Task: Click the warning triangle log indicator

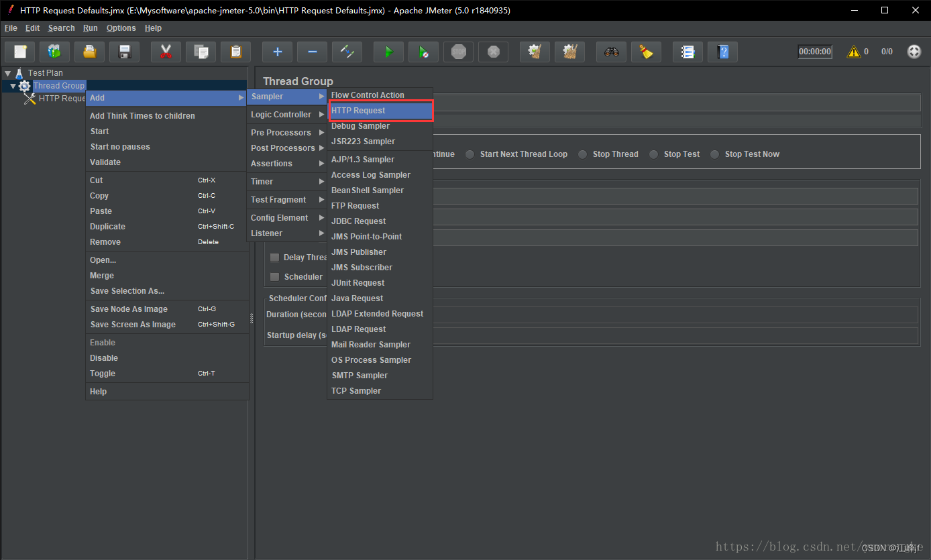Action: click(x=854, y=52)
